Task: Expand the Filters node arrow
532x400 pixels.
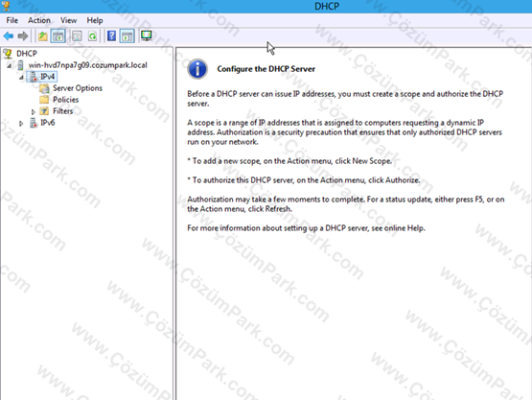Action: pos(33,111)
